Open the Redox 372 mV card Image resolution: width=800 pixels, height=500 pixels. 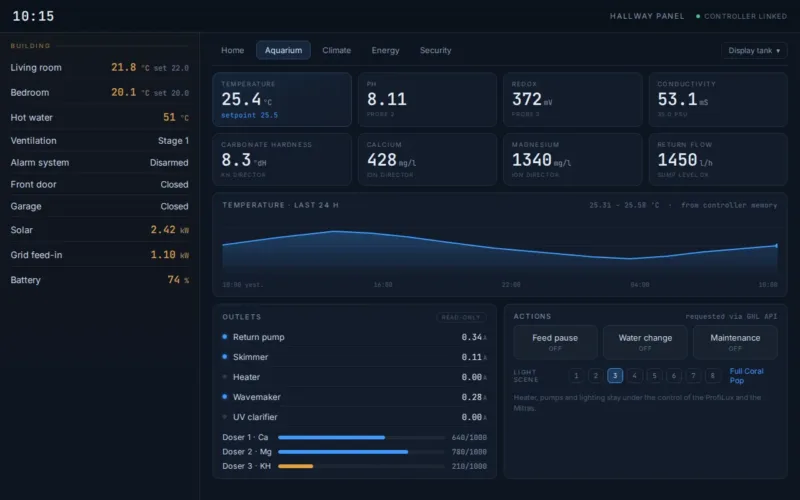point(572,99)
